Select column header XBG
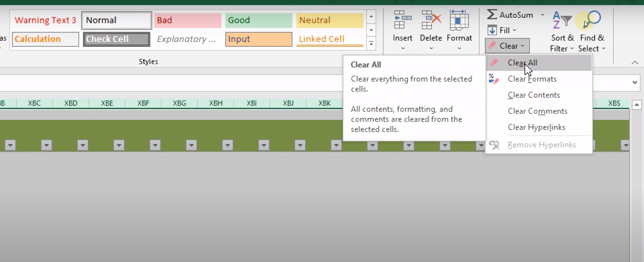 point(180,103)
